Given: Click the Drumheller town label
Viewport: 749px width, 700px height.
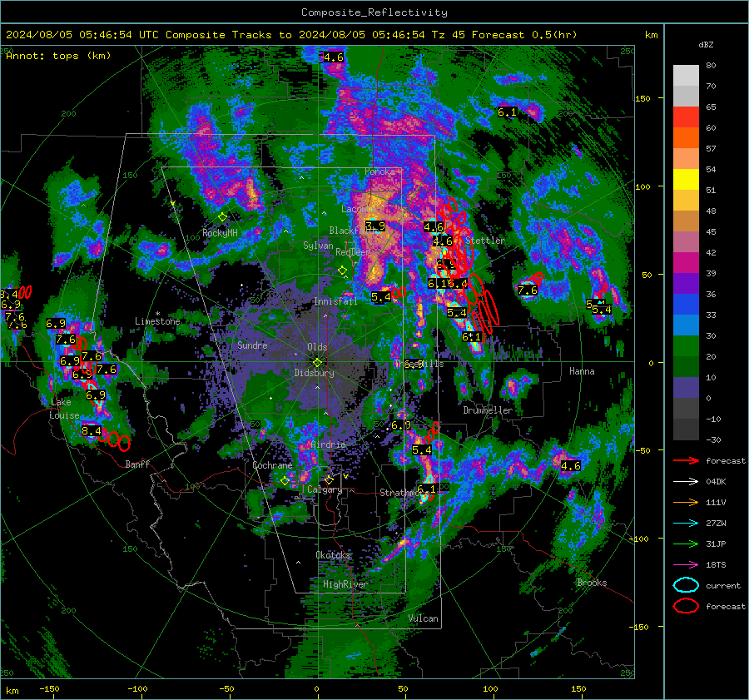Looking at the screenshot, I should (x=488, y=410).
